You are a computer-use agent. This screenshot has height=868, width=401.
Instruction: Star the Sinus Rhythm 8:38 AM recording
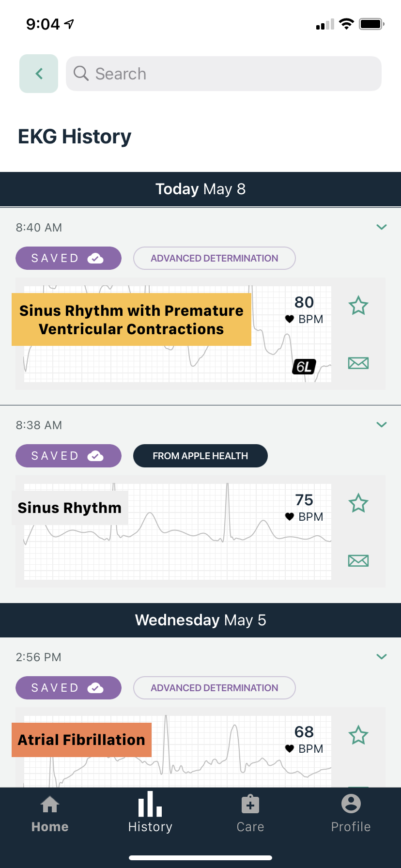358,503
